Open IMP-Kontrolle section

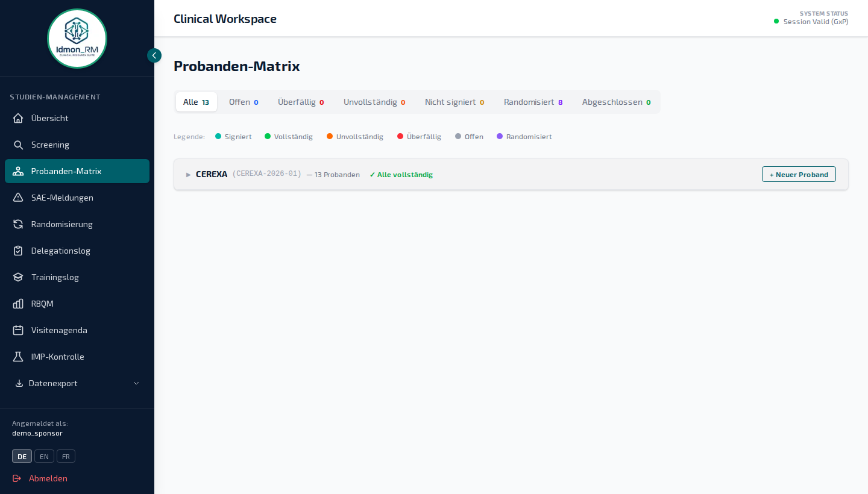coord(77,357)
